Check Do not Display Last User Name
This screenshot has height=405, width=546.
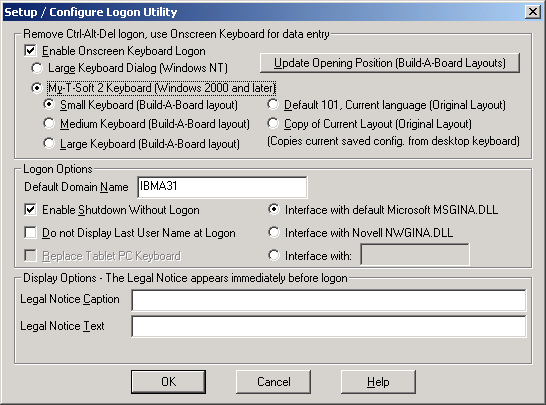tap(30, 233)
